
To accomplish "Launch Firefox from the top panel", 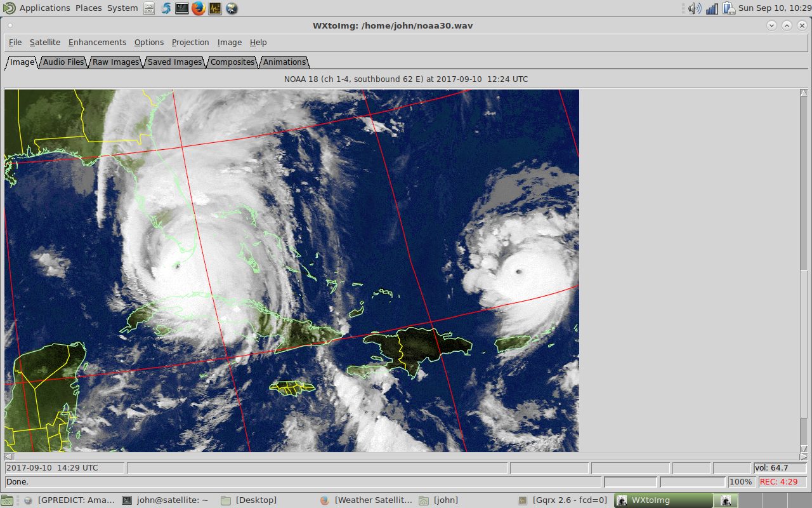I will point(199,8).
